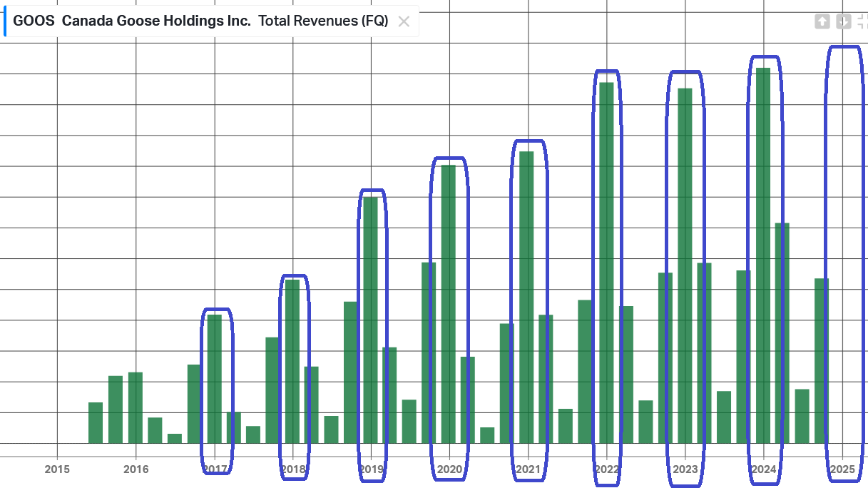The width and height of the screenshot is (868, 488).
Task: Remove the GOOS Total Revenues series
Action: pyautogui.click(x=404, y=21)
